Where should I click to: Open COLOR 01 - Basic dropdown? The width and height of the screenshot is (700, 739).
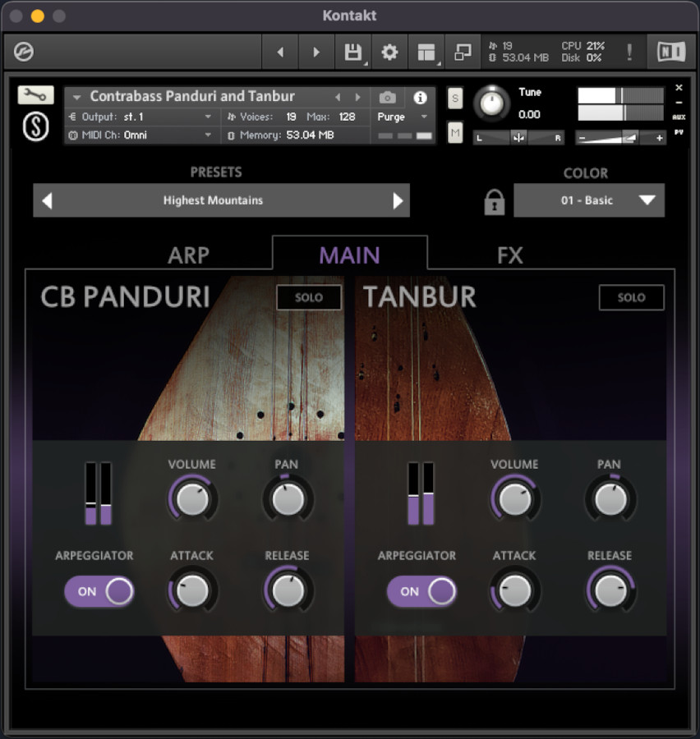(589, 200)
